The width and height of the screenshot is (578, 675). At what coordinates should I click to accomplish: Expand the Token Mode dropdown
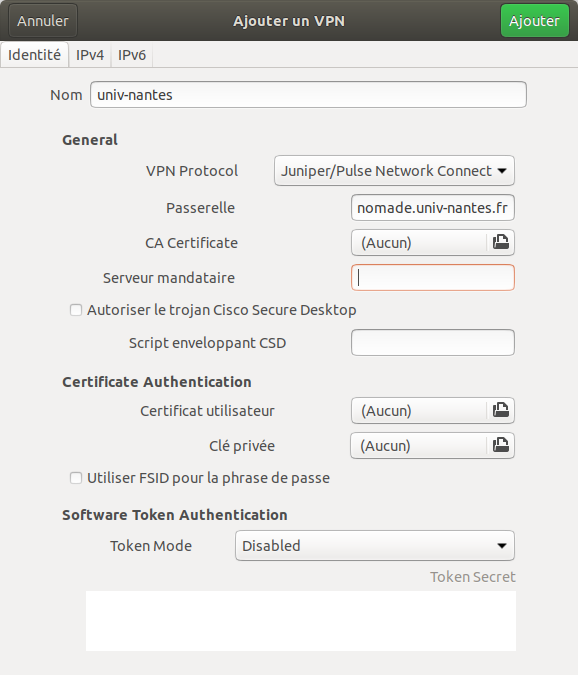point(375,545)
